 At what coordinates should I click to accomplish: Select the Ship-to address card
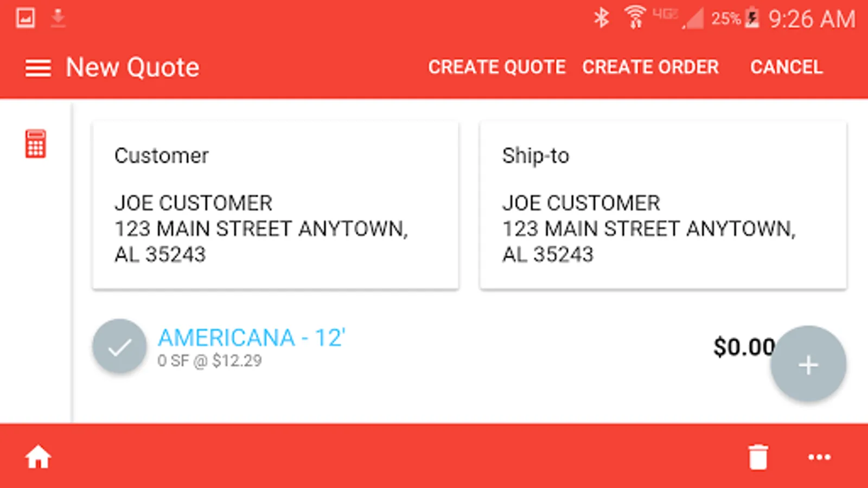(663, 206)
